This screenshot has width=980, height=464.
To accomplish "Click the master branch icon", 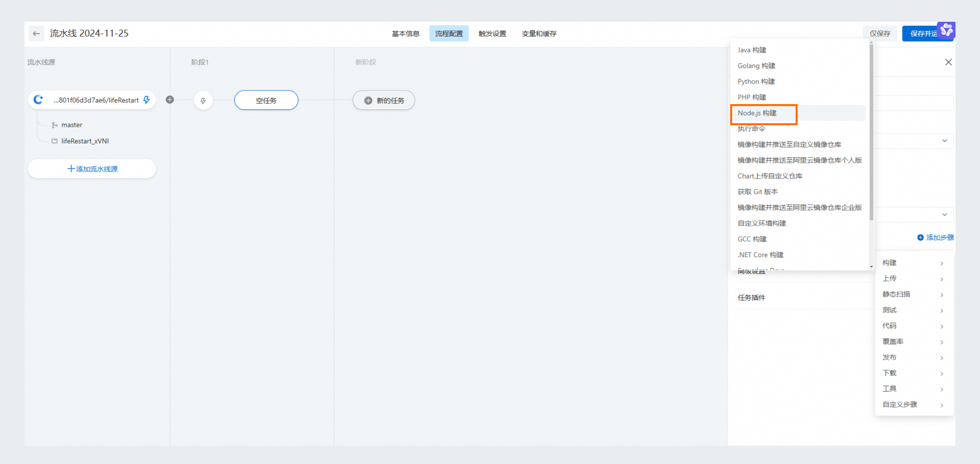I will (x=55, y=125).
